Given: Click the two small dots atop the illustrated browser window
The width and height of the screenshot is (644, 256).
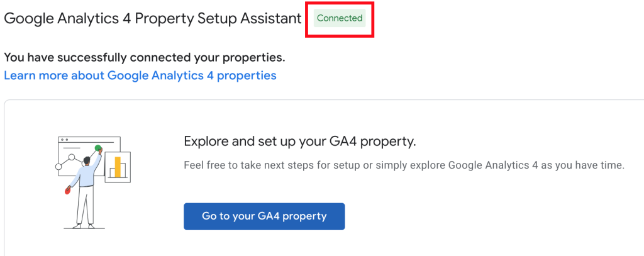Looking at the screenshot, I should click(64, 140).
